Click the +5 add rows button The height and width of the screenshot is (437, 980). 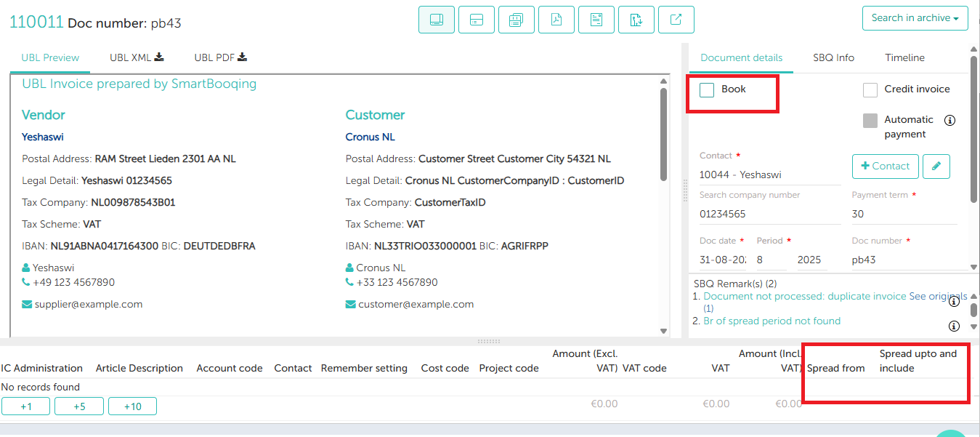(x=79, y=406)
